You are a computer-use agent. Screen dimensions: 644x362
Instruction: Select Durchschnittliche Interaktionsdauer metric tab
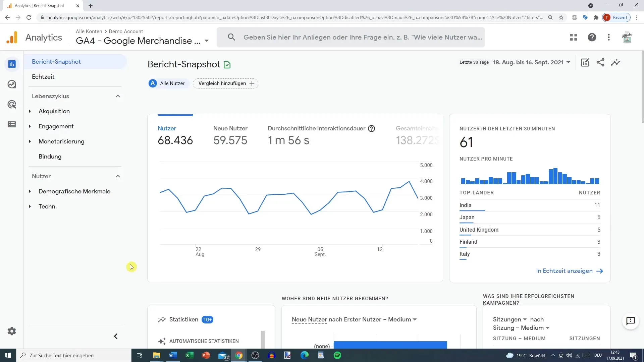coord(321,136)
